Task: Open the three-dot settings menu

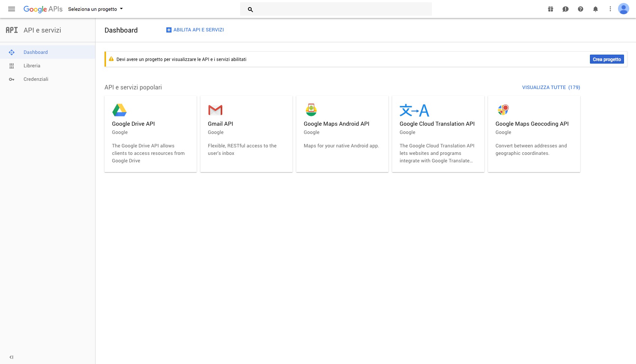Action: tap(610, 9)
